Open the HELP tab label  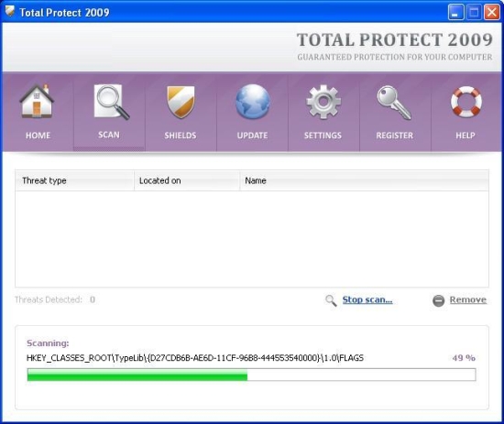tap(466, 136)
